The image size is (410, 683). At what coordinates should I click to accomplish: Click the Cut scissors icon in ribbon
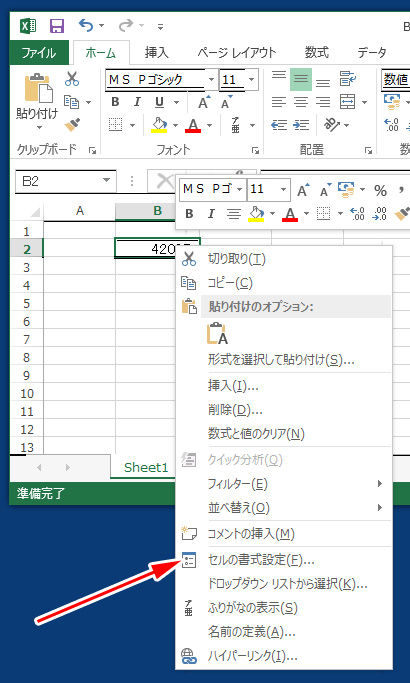[x=72, y=79]
